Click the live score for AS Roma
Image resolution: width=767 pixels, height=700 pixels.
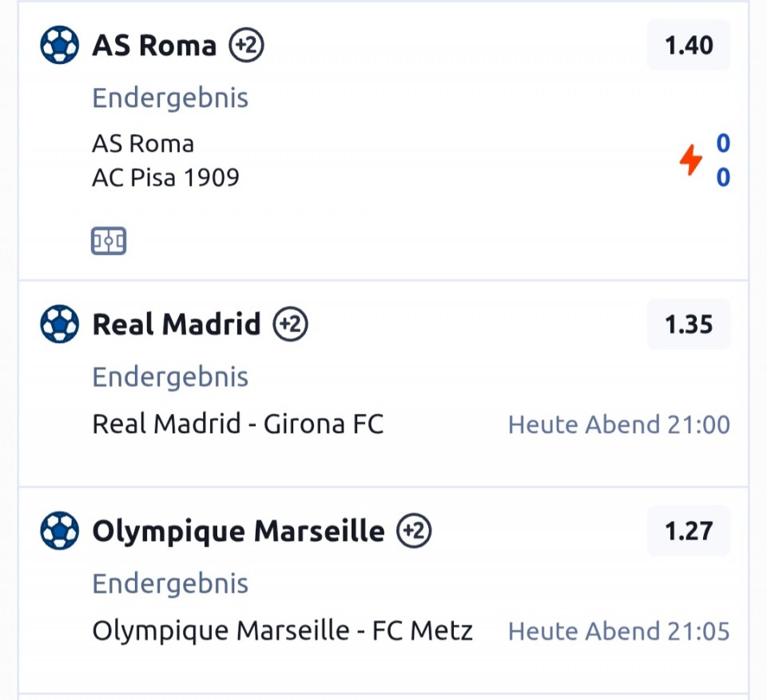pos(723,144)
